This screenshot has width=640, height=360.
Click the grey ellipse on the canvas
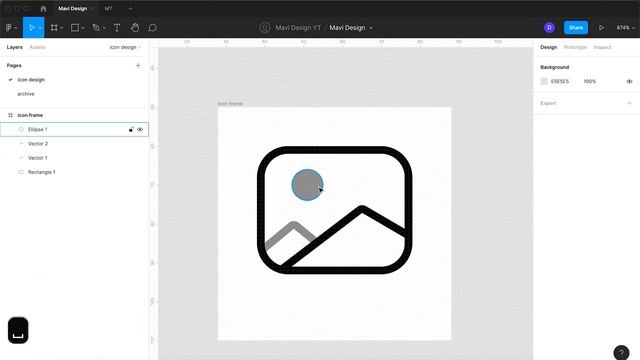[307, 185]
